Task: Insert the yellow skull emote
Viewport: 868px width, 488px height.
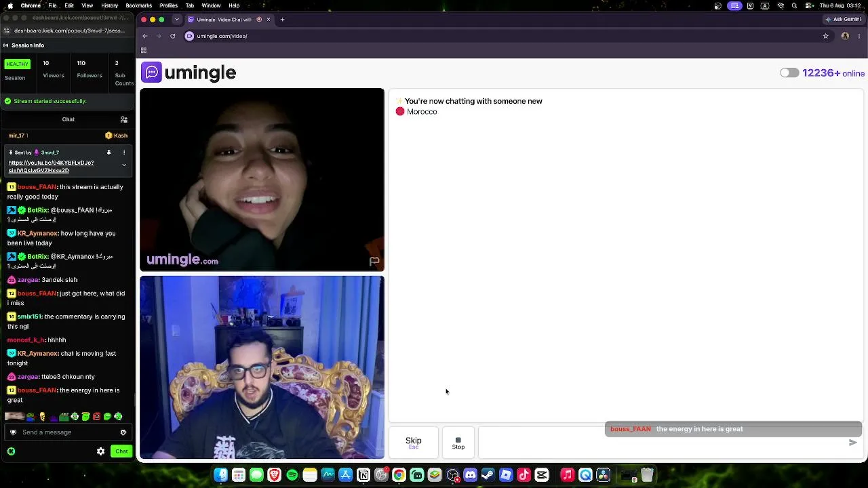Action: (42, 417)
